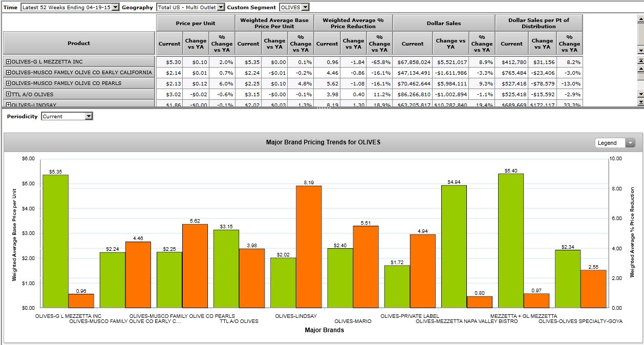The height and width of the screenshot is (345, 644).
Task: Open the Custom Segment OLIVES dropdown
Action: [x=305, y=7]
